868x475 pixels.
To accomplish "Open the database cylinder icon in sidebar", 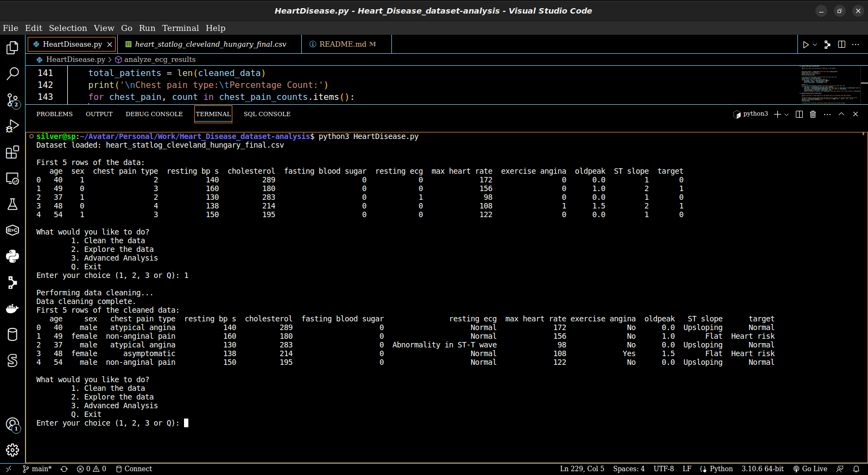I will tap(12, 334).
